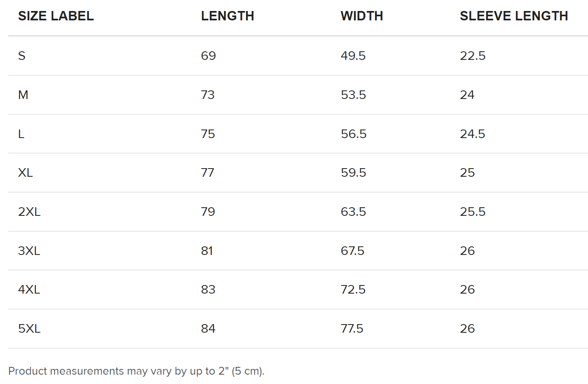Click the sleeve length value 24.5
The width and height of the screenshot is (588, 384).
pyautogui.click(x=473, y=134)
